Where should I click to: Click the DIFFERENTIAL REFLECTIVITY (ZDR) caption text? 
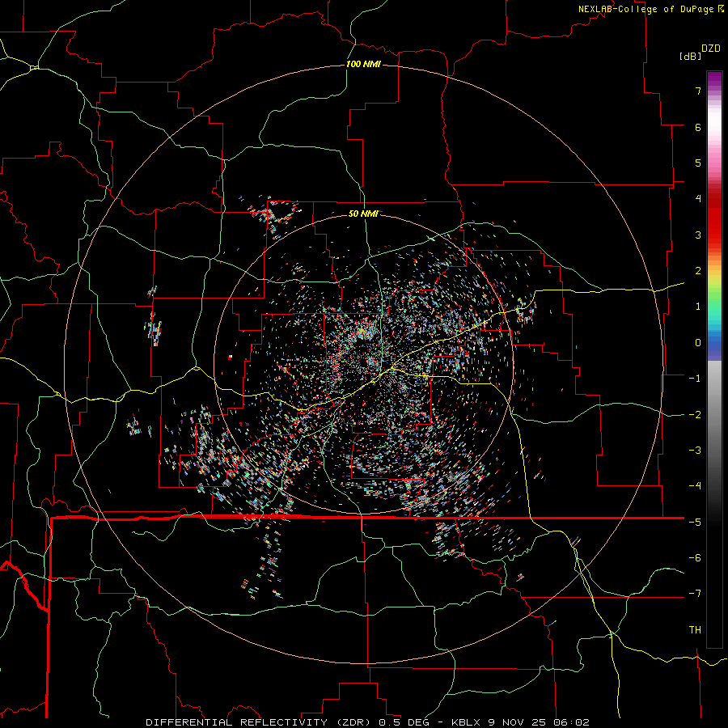point(260,722)
